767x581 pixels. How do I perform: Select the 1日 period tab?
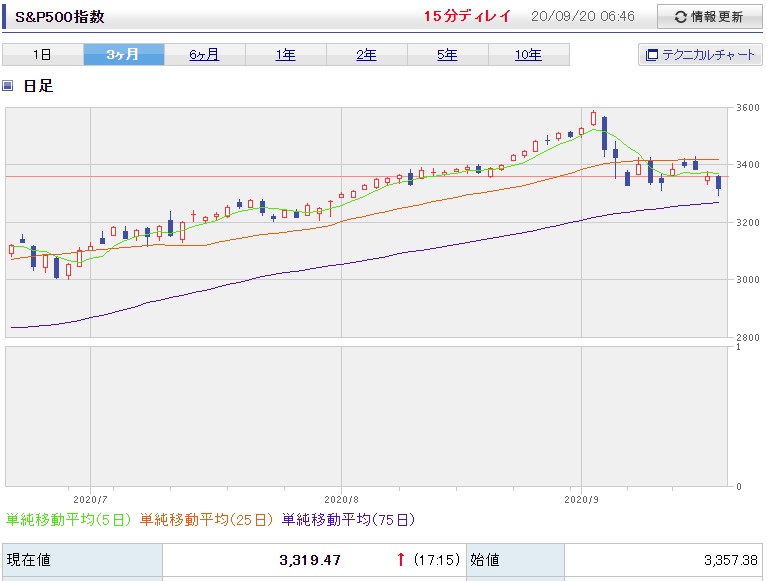coord(43,54)
